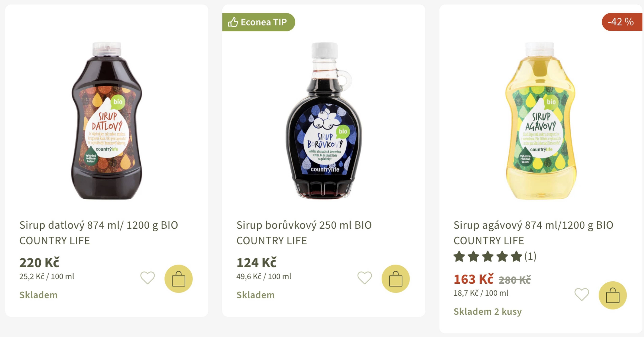This screenshot has height=337, width=644.
Task: Add Sirup borůvkový to cart
Action: 396,279
